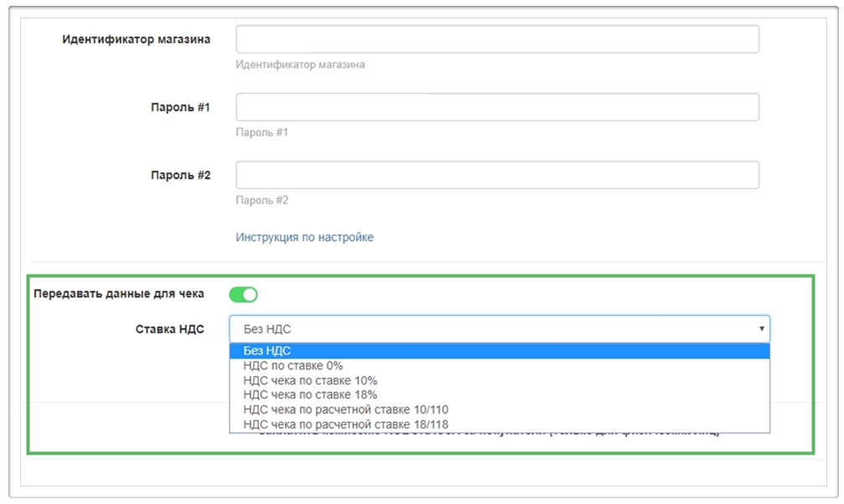Disable the Передавать данные для чека switch
This screenshot has height=504, width=844.
click(x=243, y=294)
